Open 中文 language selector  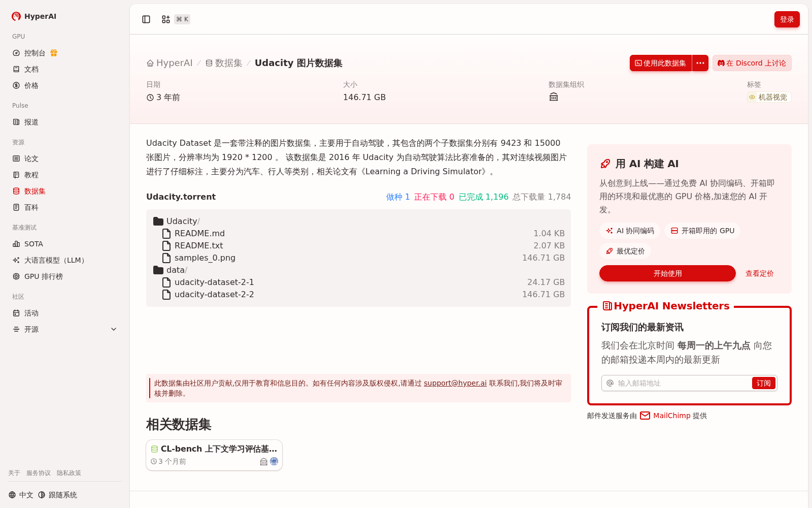tap(21, 495)
